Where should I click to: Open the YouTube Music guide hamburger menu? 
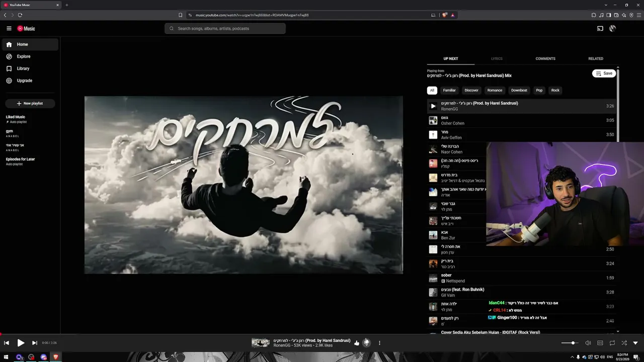(x=9, y=29)
